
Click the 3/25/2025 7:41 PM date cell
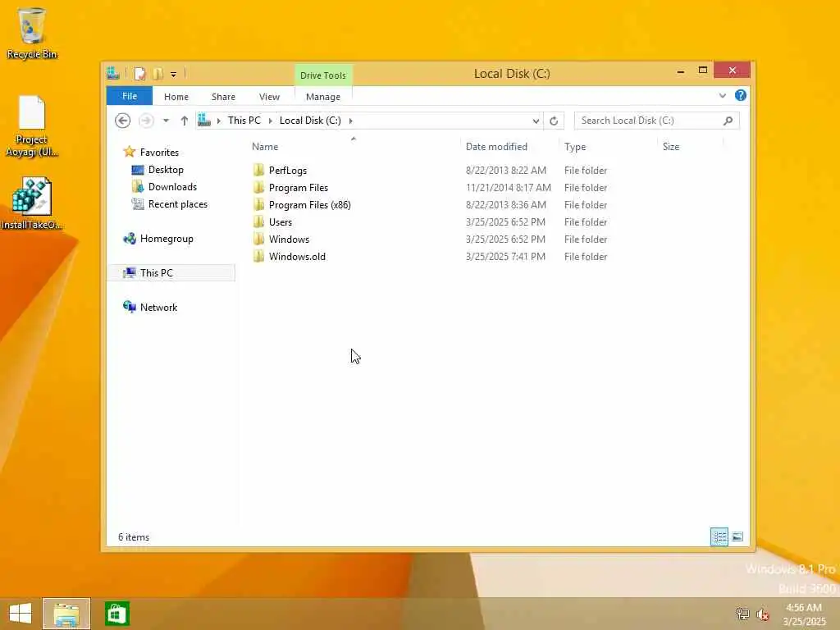505,257
